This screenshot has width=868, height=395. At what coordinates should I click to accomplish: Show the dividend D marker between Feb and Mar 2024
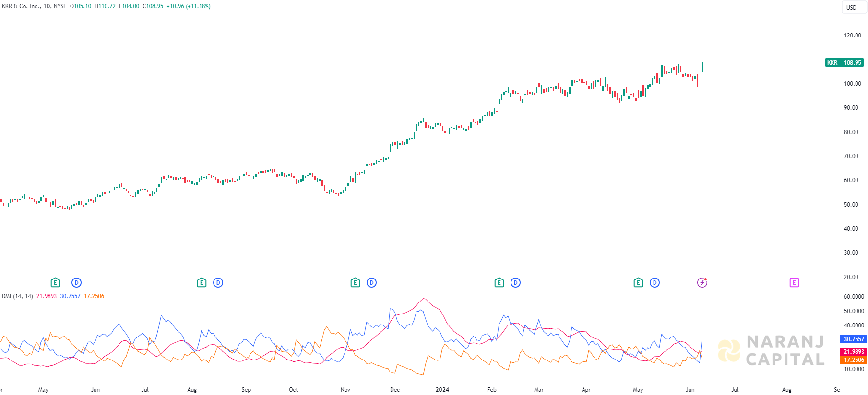pyautogui.click(x=515, y=283)
